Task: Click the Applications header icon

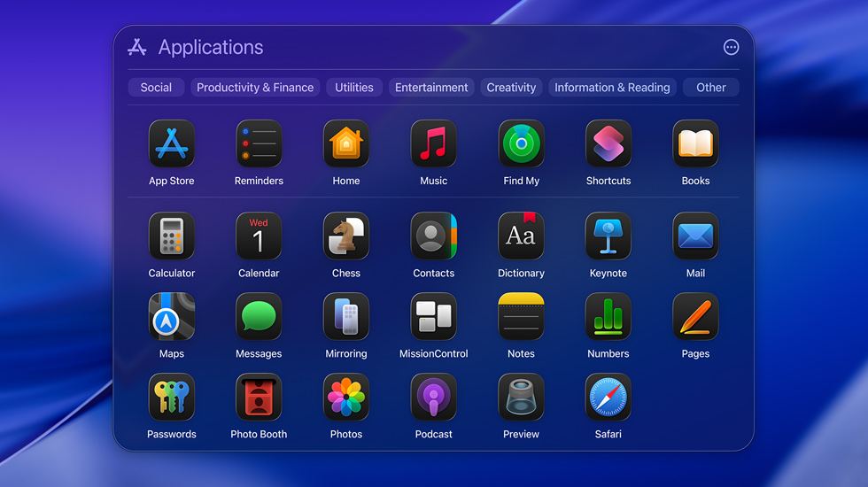Action: coord(136,47)
